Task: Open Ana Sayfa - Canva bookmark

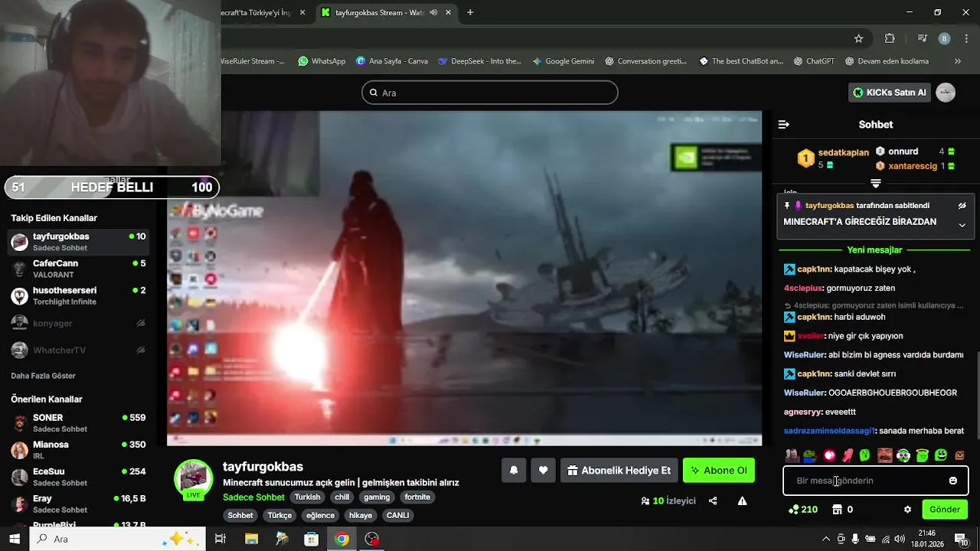Action: click(x=392, y=61)
